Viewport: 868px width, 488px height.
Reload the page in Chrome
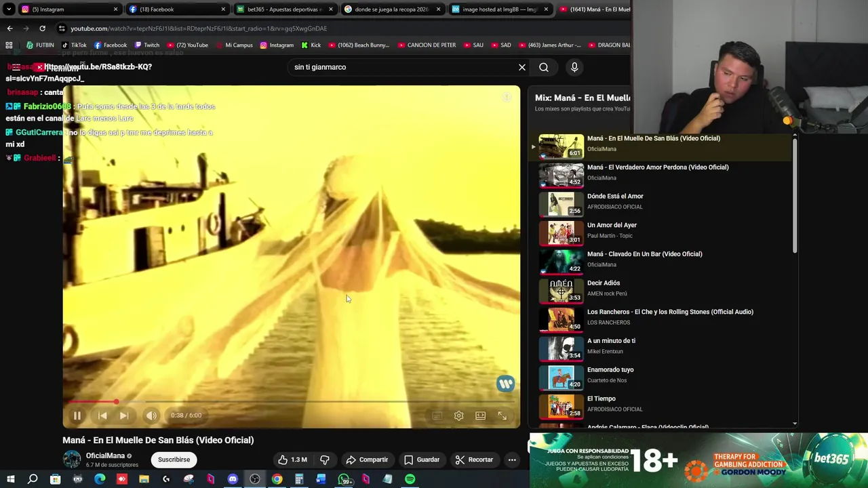[x=42, y=28]
